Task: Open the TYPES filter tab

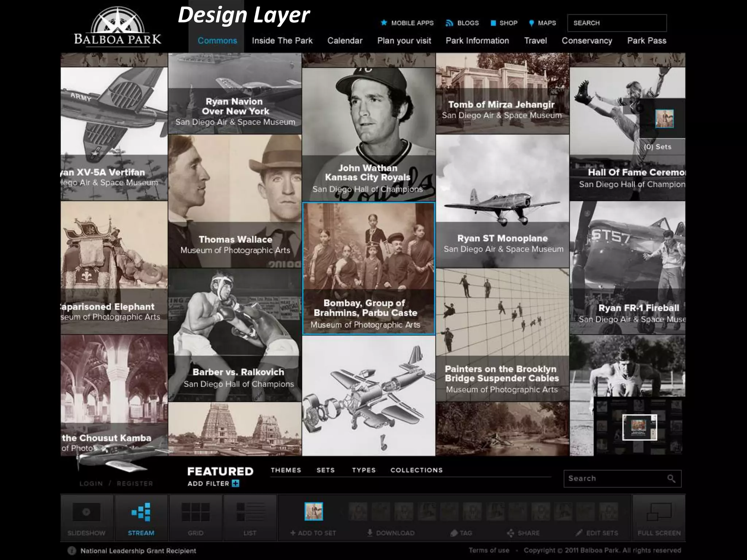Action: [x=364, y=470]
